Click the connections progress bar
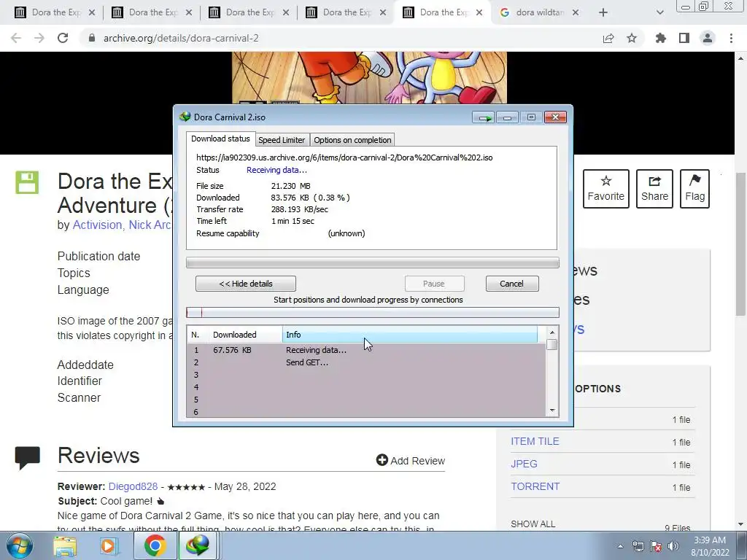The height and width of the screenshot is (560, 747). pos(373,312)
